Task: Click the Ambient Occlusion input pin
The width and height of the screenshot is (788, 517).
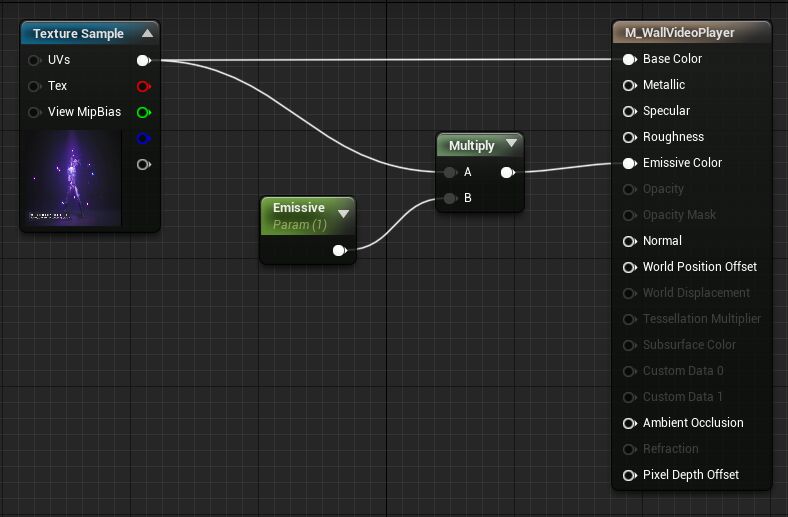Action: [630, 424]
